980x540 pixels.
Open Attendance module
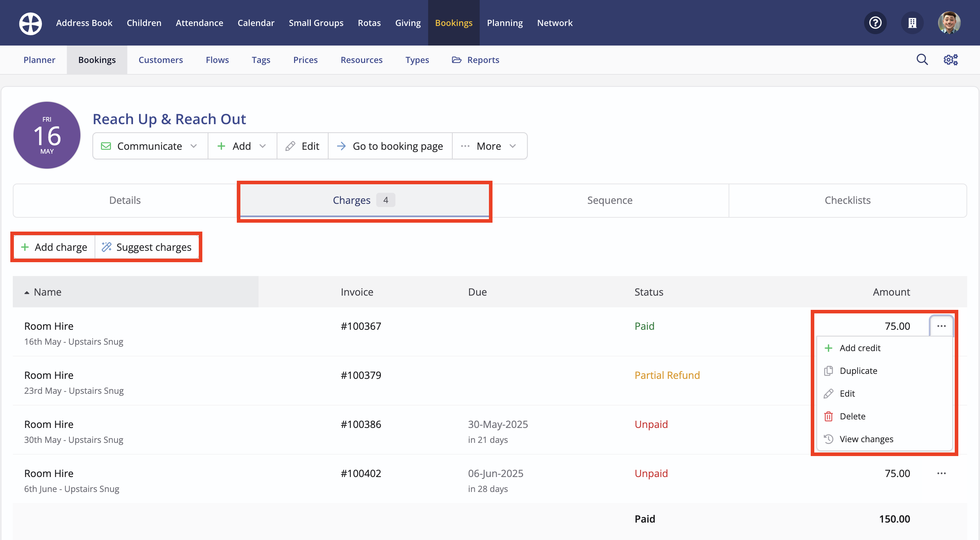(199, 23)
